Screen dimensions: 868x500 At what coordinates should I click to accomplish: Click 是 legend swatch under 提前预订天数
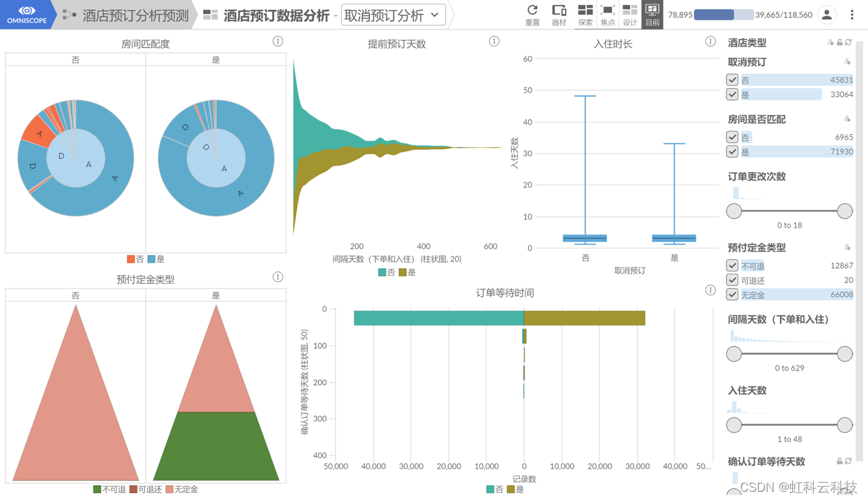[403, 272]
